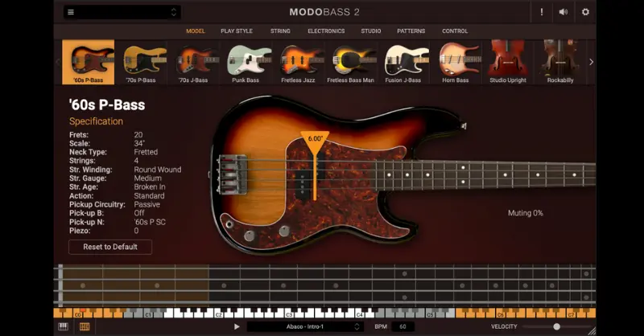Select the '70s P-Bass model
644x336 pixels.
click(141, 63)
